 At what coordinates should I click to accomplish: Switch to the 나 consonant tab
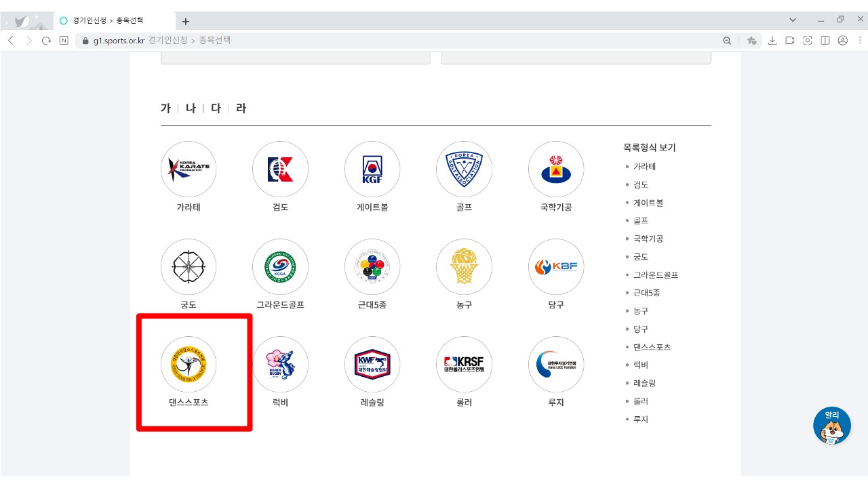(x=191, y=108)
